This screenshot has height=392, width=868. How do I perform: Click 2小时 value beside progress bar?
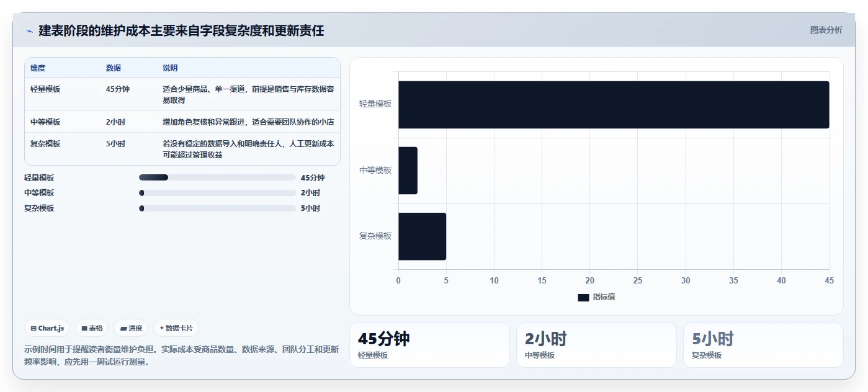click(310, 193)
